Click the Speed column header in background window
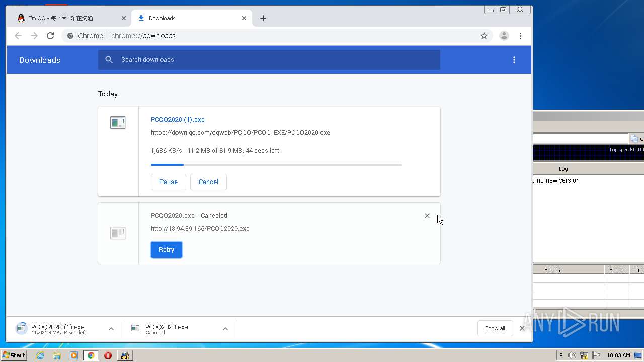This screenshot has width=644, height=362. [617, 270]
